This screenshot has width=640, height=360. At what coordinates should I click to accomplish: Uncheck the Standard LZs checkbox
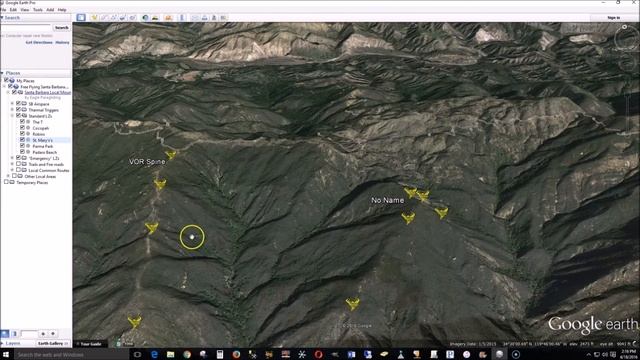pos(18,116)
